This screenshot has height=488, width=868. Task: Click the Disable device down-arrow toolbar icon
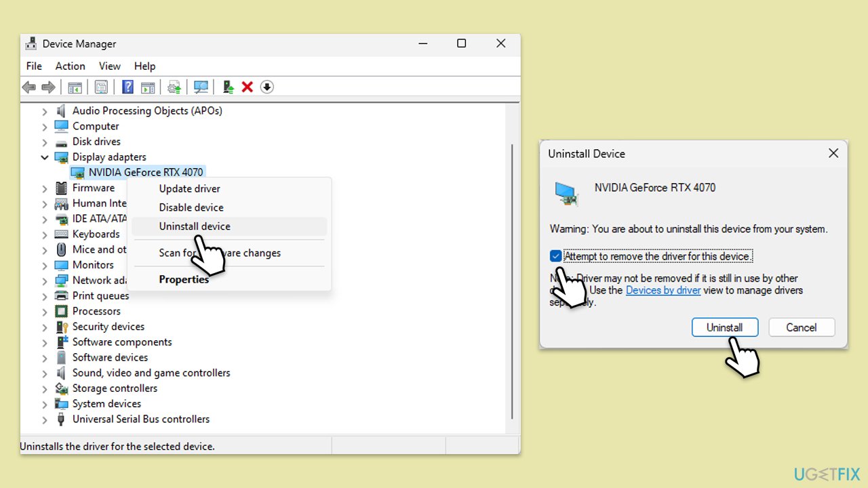267,87
